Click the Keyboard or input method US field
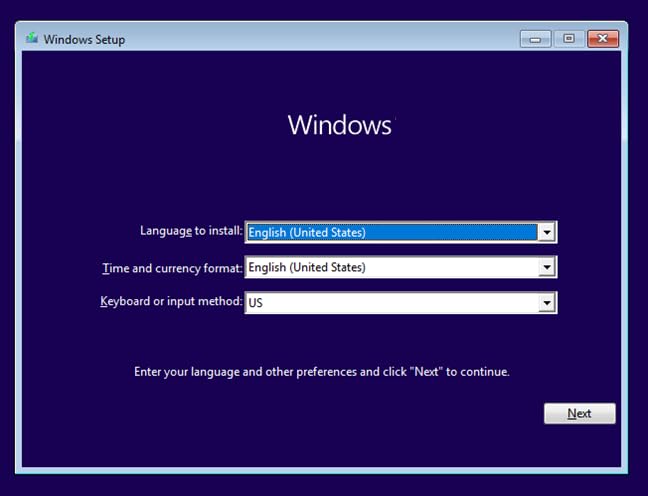 [x=400, y=303]
